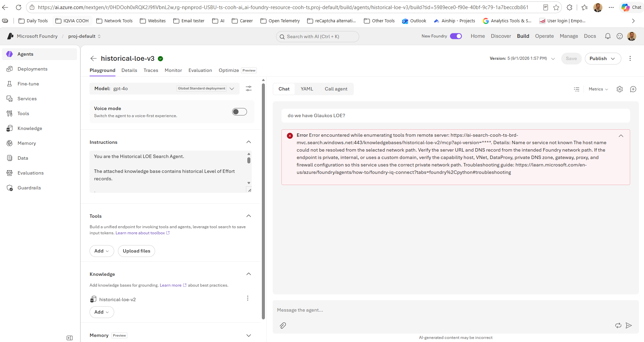Click the red error icon
Viewport: 644px width, 342px height.
coord(290,136)
